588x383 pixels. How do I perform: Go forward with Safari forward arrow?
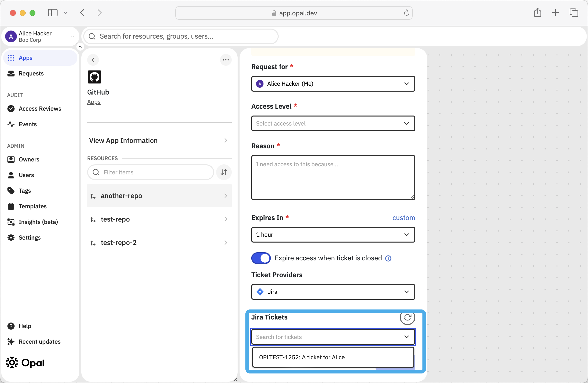pyautogui.click(x=99, y=13)
